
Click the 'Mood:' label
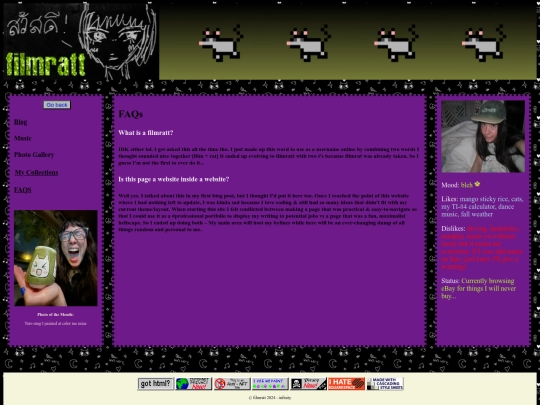tap(450, 185)
